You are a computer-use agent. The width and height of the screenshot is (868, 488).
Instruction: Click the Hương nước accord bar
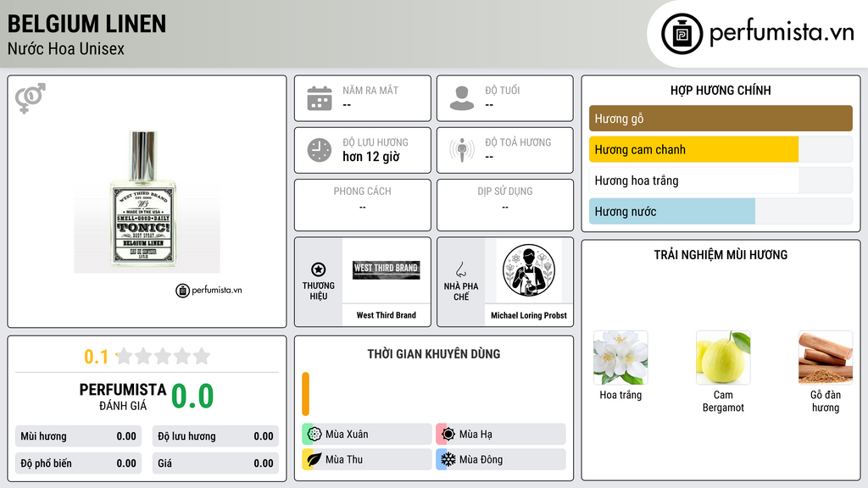click(721, 211)
